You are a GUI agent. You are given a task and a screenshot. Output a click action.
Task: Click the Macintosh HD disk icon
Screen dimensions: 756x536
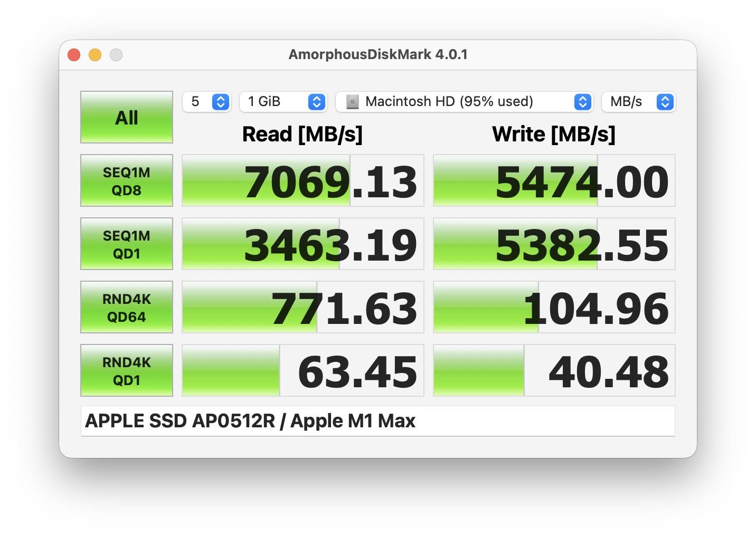click(x=352, y=102)
